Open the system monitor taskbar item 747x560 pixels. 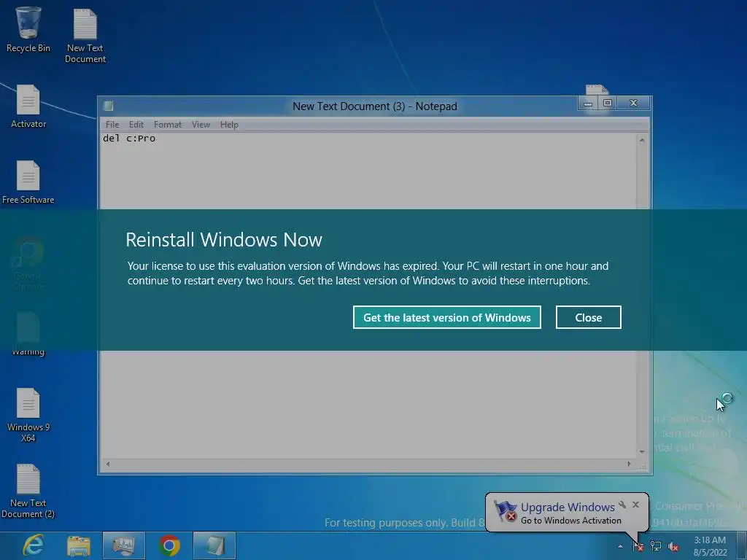(124, 545)
